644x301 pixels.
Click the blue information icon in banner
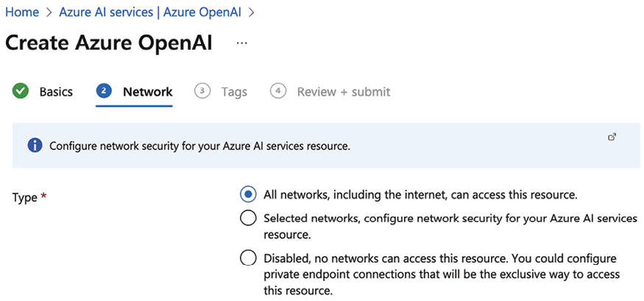(35, 146)
